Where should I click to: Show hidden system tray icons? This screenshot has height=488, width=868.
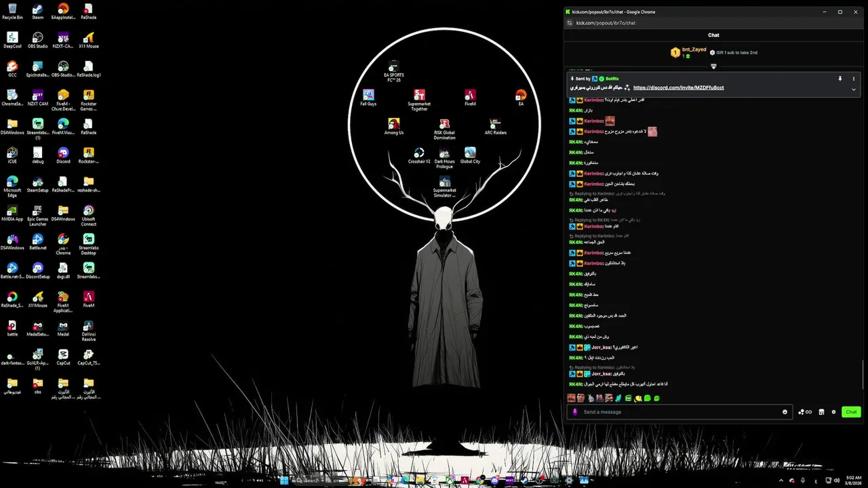pyautogui.click(x=781, y=480)
